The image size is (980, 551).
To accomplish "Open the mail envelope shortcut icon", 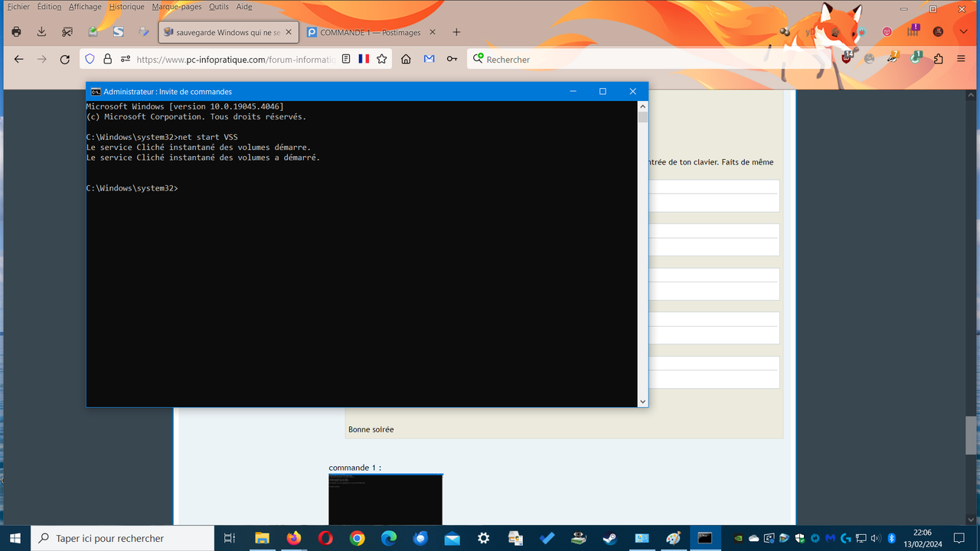I will pos(429,59).
